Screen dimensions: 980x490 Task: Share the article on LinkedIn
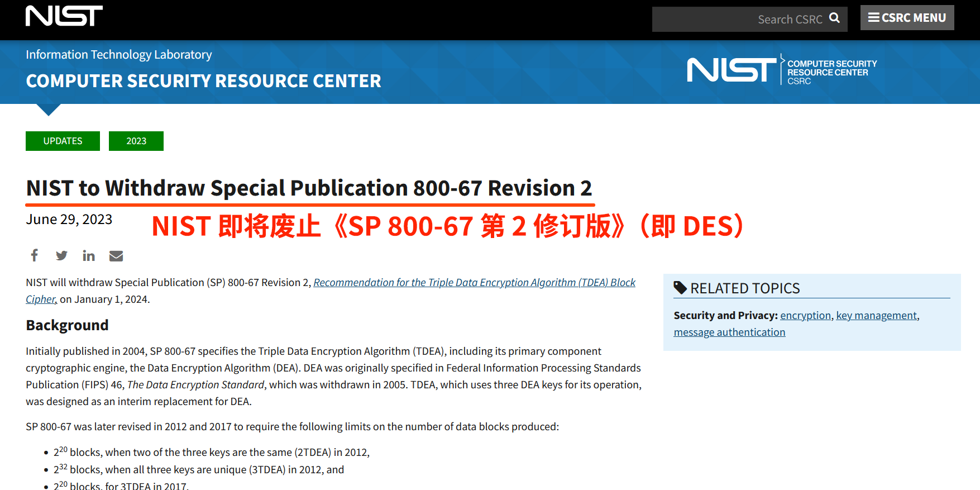(x=88, y=255)
